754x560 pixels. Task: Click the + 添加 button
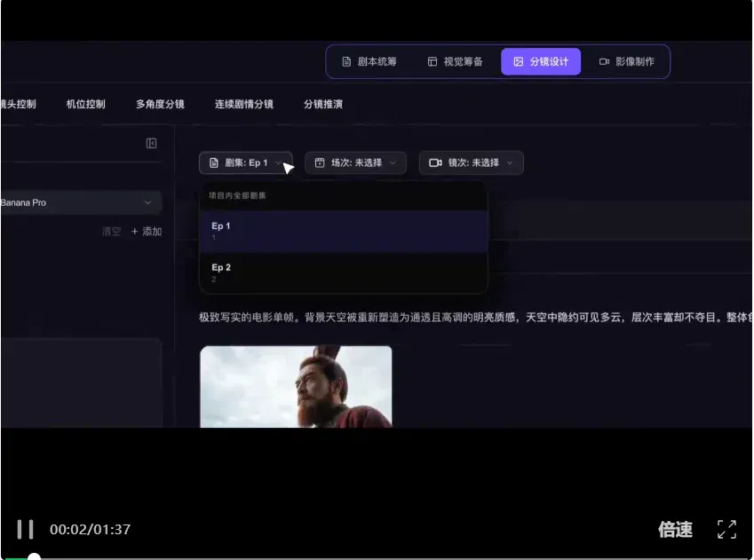(x=147, y=232)
